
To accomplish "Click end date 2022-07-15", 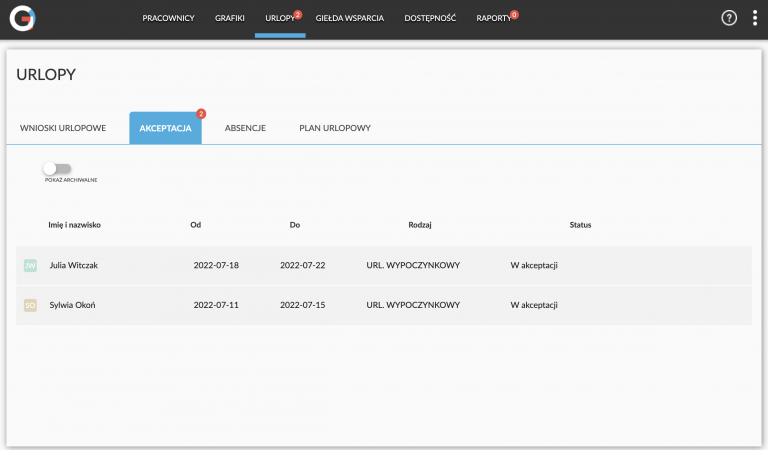I will pyautogui.click(x=302, y=305).
